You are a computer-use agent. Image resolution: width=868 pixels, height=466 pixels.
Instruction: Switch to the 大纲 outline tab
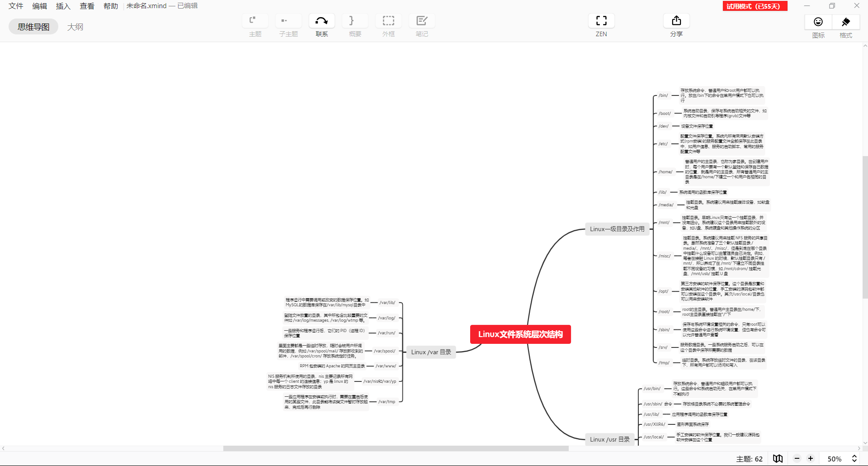click(75, 27)
